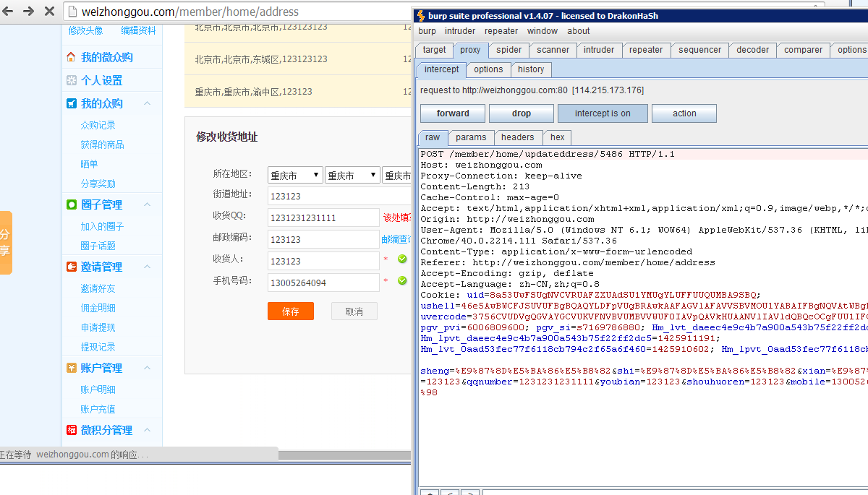Screen dimensions: 868x495
Task: Open 编辑资料 link
Action: tap(138, 30)
